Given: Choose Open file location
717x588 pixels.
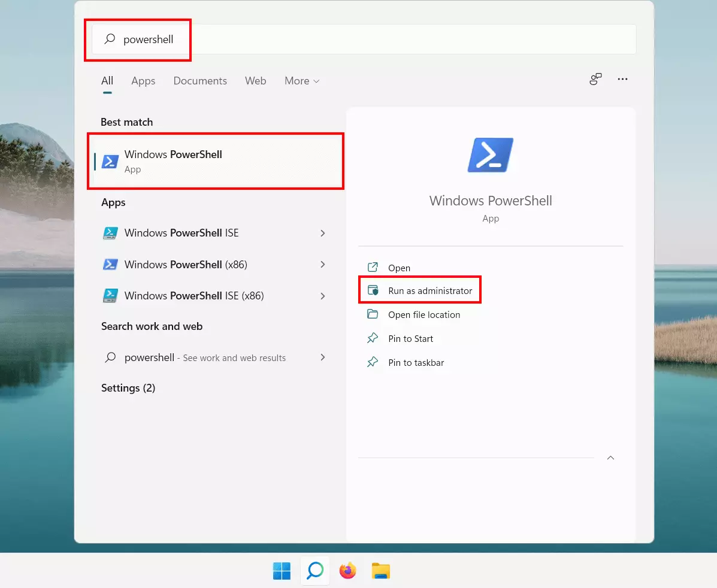Looking at the screenshot, I should click(x=424, y=315).
